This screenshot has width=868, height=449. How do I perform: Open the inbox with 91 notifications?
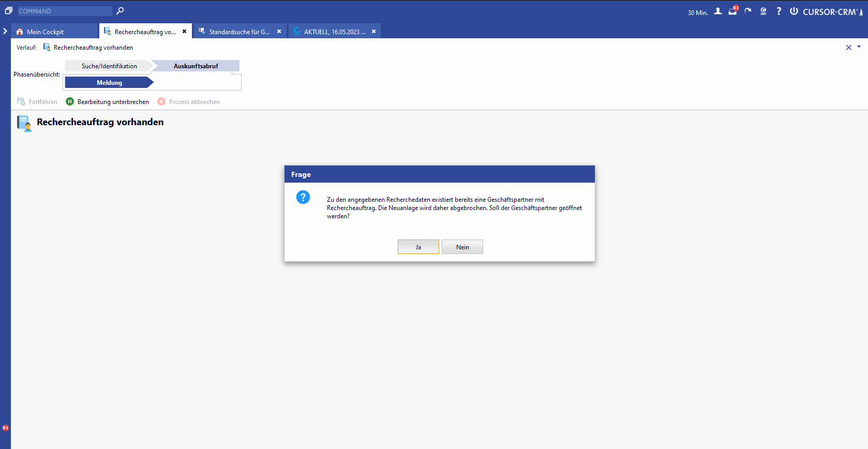[732, 11]
